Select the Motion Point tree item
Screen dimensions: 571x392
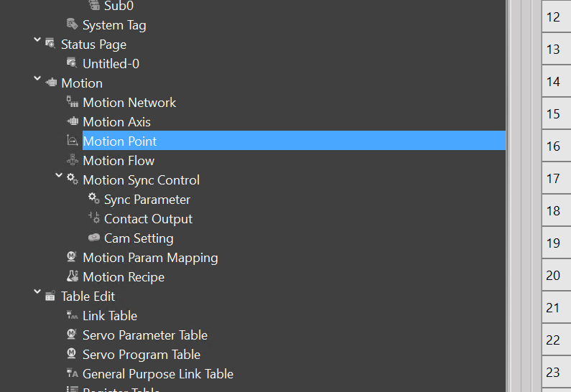pyautogui.click(x=119, y=141)
